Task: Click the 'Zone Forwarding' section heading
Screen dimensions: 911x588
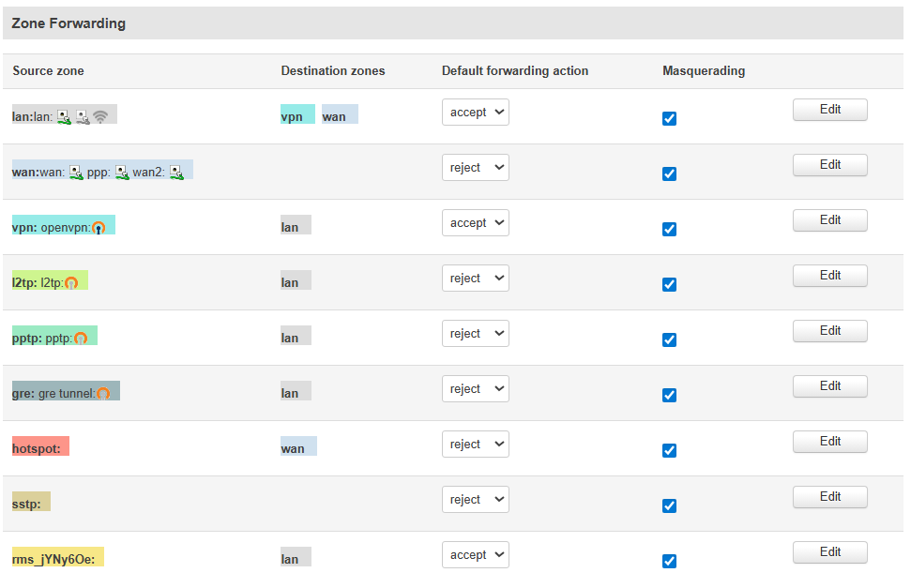Action: point(68,23)
